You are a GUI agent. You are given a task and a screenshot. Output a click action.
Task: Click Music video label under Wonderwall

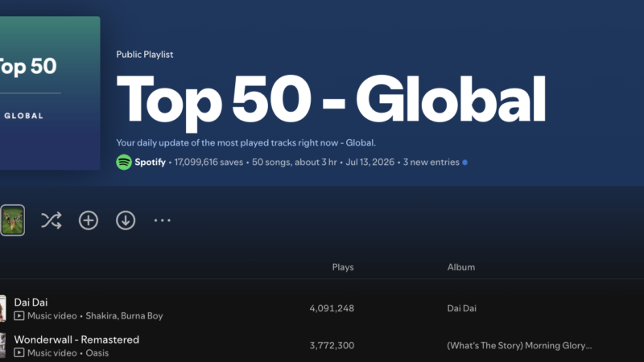click(x=52, y=352)
